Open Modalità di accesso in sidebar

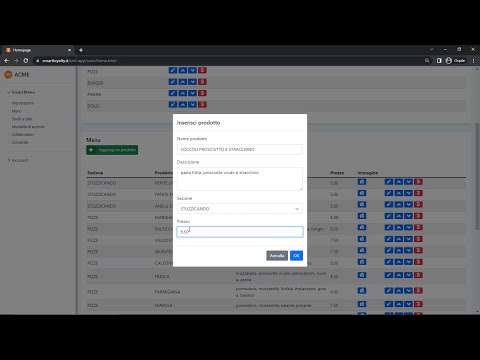[x=28, y=127]
